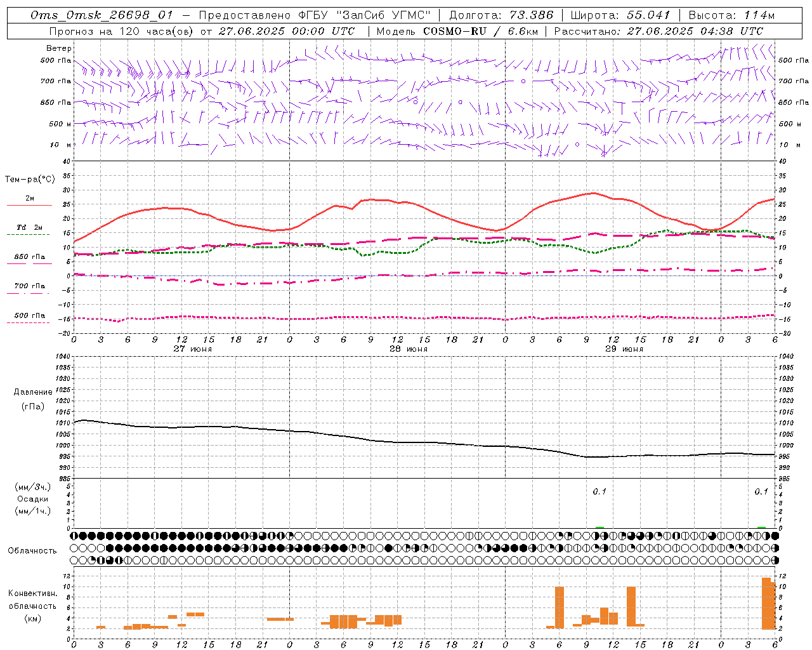Click the '700 гПа' temperature legend entry
This screenshot has width=812, height=650.
coord(30,286)
